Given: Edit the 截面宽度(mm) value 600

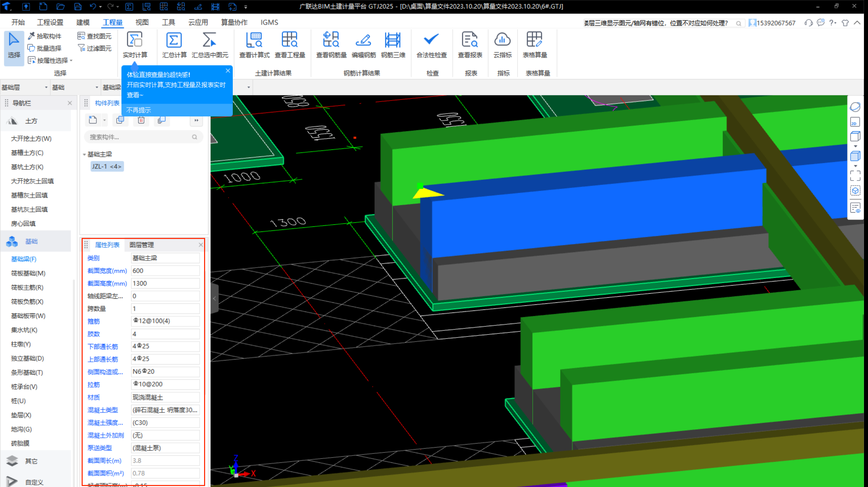Looking at the screenshot, I should [x=165, y=271].
